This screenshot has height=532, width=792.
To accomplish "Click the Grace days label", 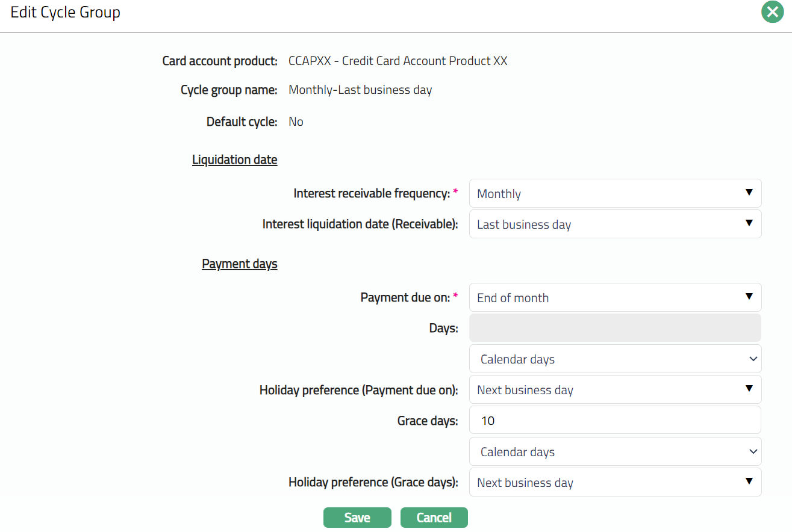I will [x=428, y=421].
